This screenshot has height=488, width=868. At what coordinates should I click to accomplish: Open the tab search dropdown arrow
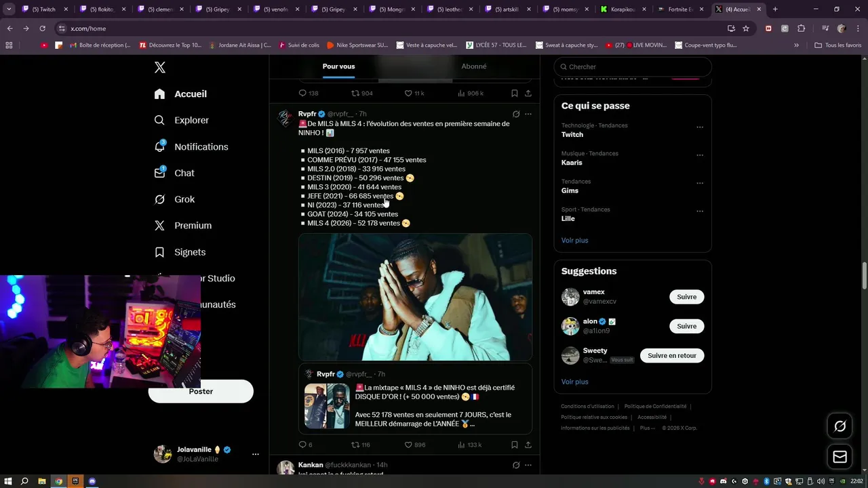click(9, 9)
